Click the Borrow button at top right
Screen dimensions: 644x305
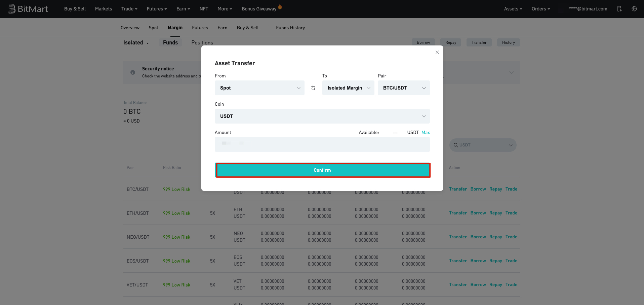pyautogui.click(x=424, y=42)
